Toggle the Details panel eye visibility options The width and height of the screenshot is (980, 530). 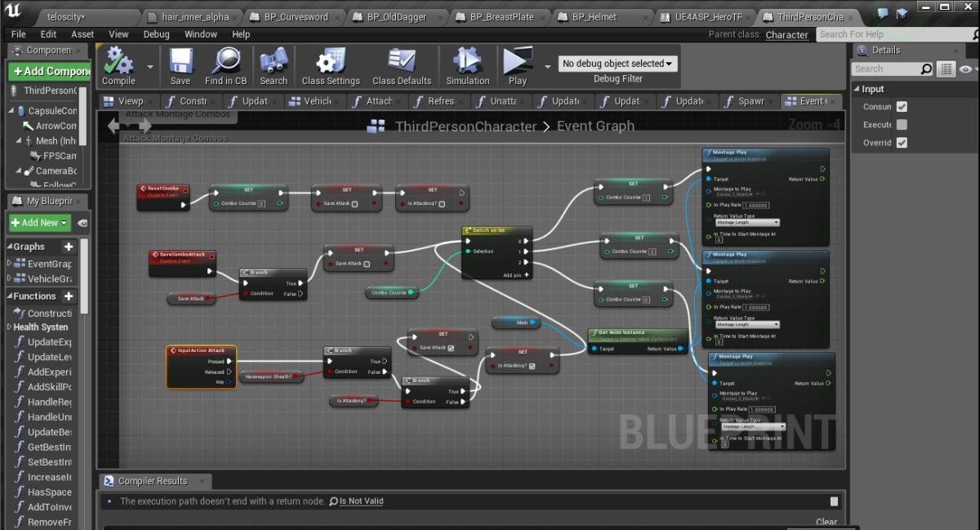pyautogui.click(x=967, y=69)
